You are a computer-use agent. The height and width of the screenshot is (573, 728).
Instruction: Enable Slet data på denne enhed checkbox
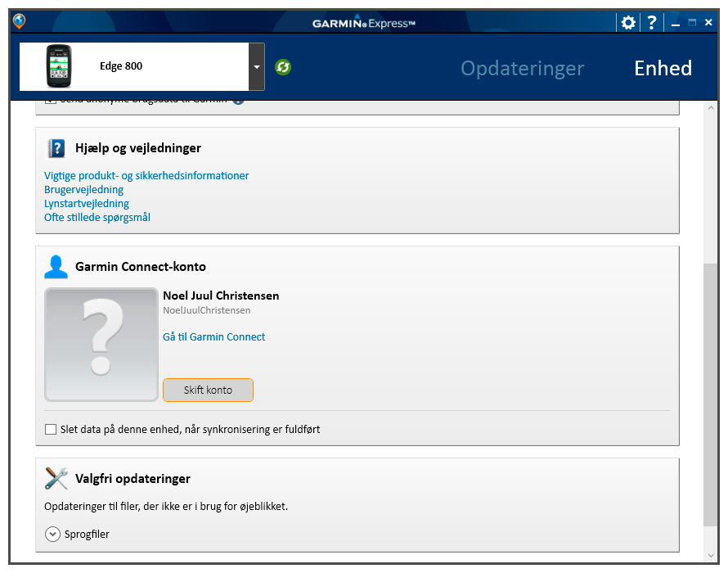tap(51, 430)
